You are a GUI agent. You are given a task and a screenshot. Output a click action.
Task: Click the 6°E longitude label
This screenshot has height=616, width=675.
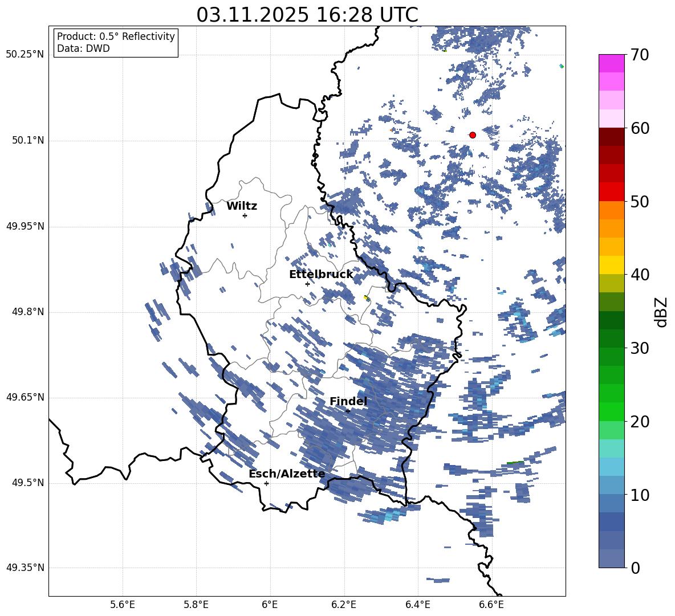tap(270, 605)
